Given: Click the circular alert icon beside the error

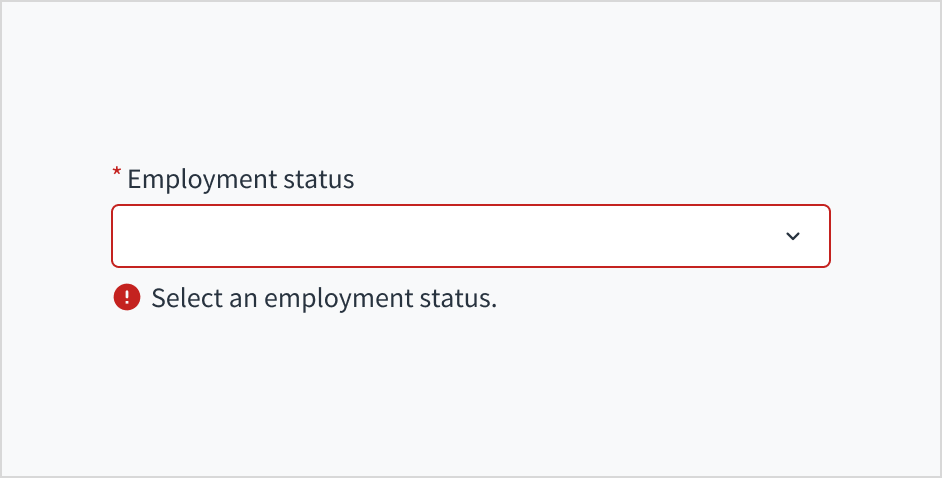Looking at the screenshot, I should click(127, 298).
